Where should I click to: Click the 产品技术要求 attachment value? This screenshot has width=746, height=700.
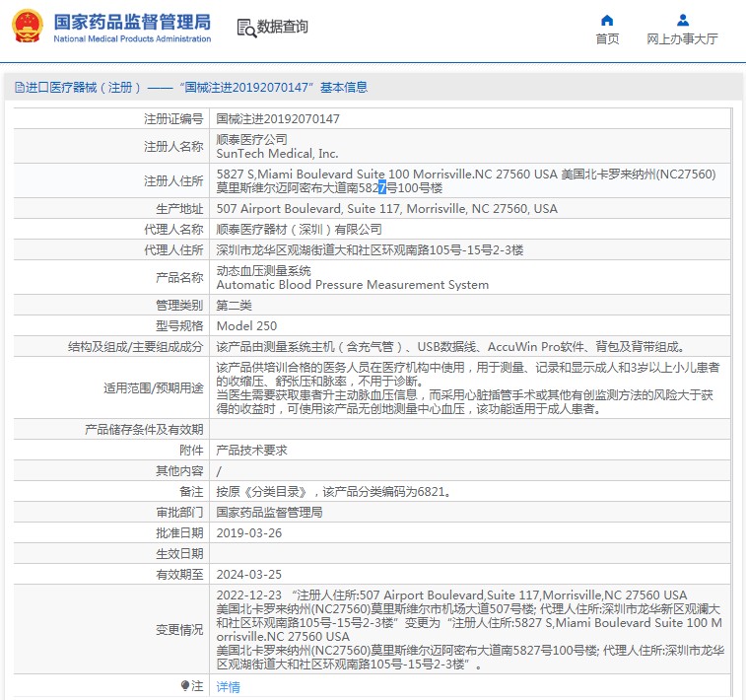point(251,451)
